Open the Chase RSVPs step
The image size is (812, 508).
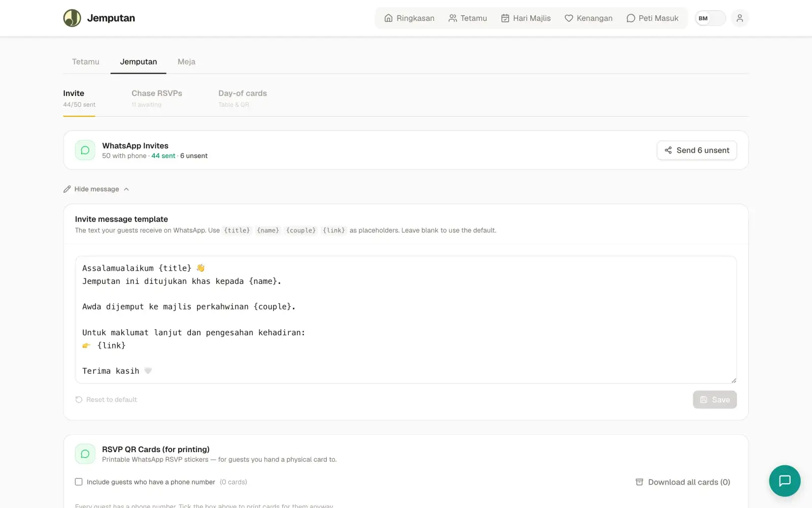157,99
